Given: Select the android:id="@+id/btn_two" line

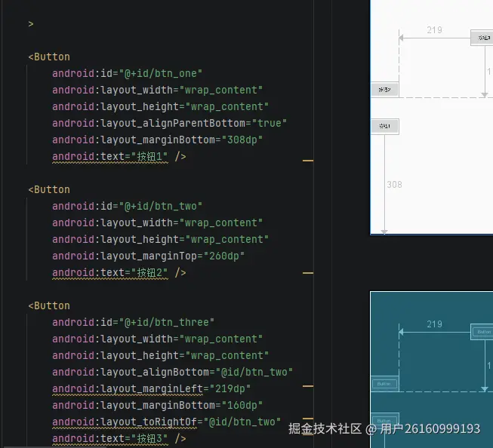Looking at the screenshot, I should click(x=127, y=207).
